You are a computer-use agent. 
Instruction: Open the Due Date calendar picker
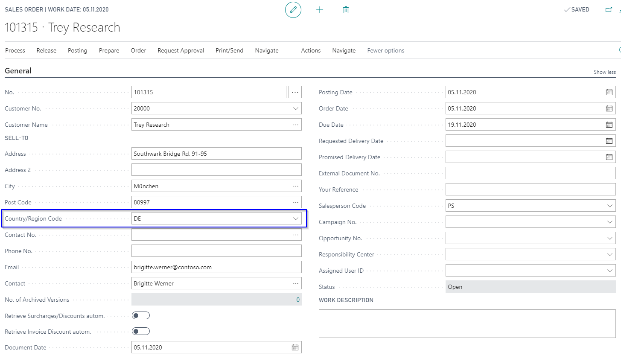click(x=609, y=125)
